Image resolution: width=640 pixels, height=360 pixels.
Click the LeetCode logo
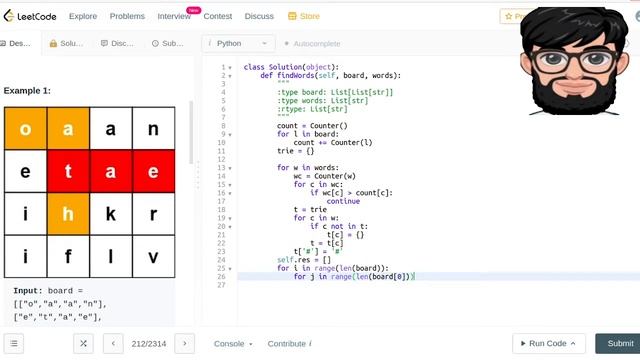pyautogui.click(x=30, y=16)
